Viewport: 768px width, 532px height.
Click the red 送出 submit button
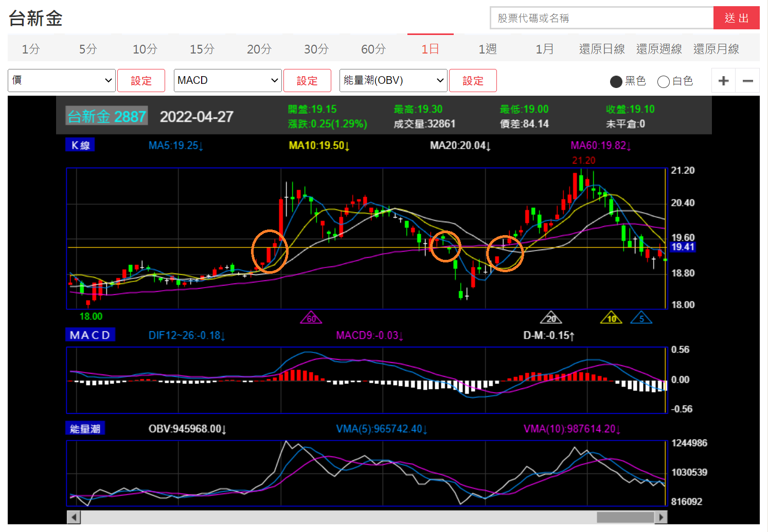737,18
